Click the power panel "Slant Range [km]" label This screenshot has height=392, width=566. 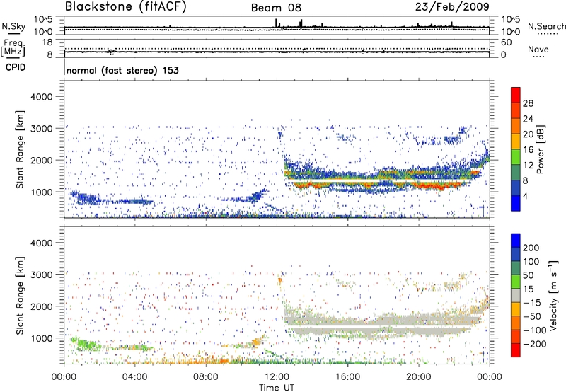point(20,149)
